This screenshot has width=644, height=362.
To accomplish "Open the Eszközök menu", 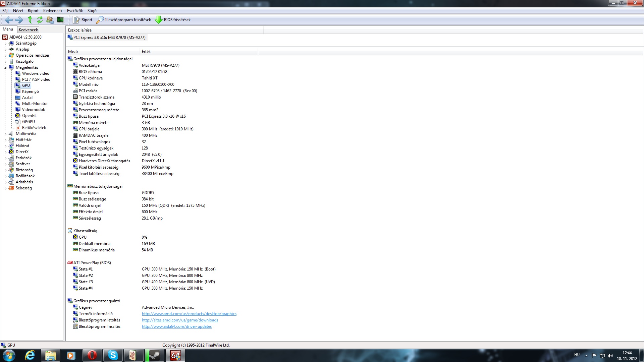I will [75, 11].
